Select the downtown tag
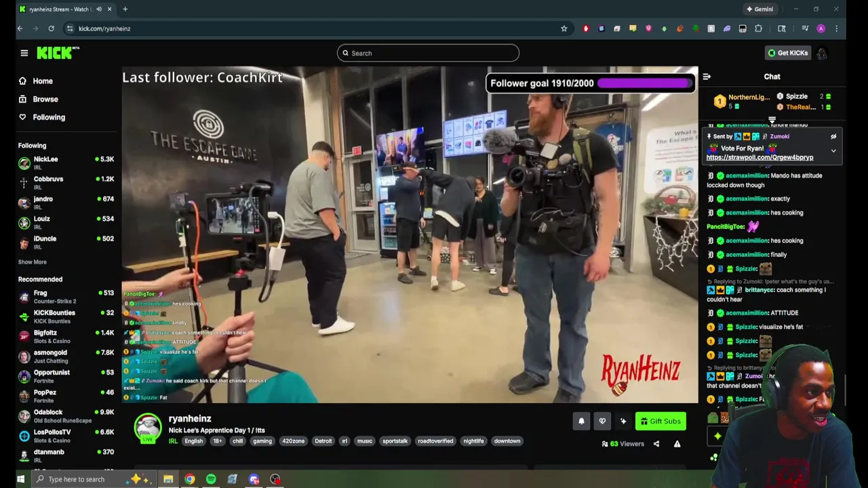 [x=507, y=441]
